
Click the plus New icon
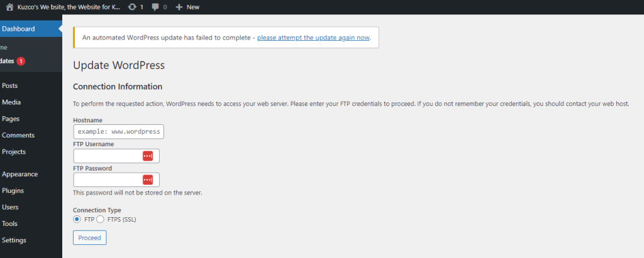pos(179,7)
